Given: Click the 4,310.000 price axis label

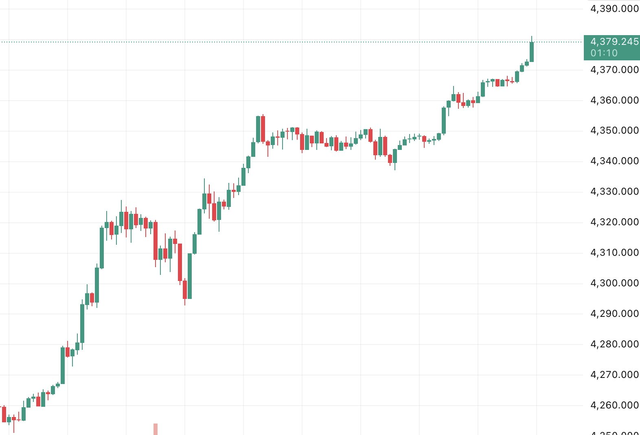Looking at the screenshot, I should [612, 253].
